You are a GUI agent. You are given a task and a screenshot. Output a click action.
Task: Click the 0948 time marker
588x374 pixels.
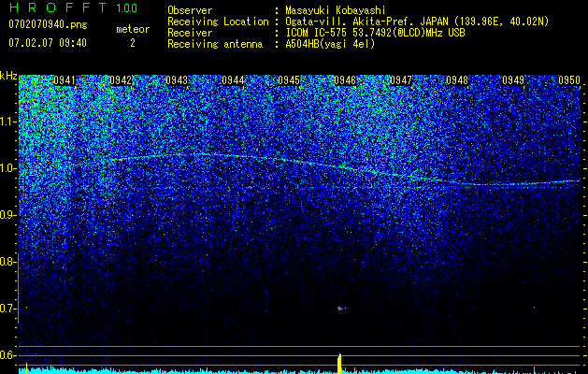click(x=457, y=80)
